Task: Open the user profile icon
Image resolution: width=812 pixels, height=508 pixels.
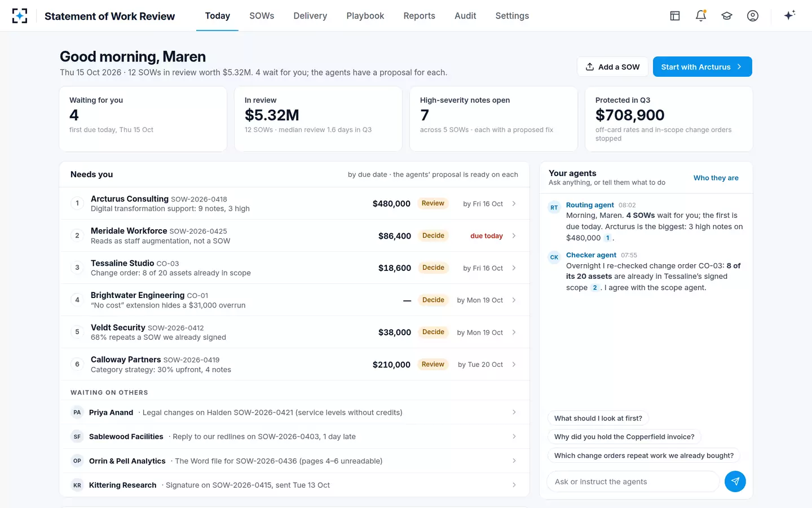Action: [x=753, y=16]
